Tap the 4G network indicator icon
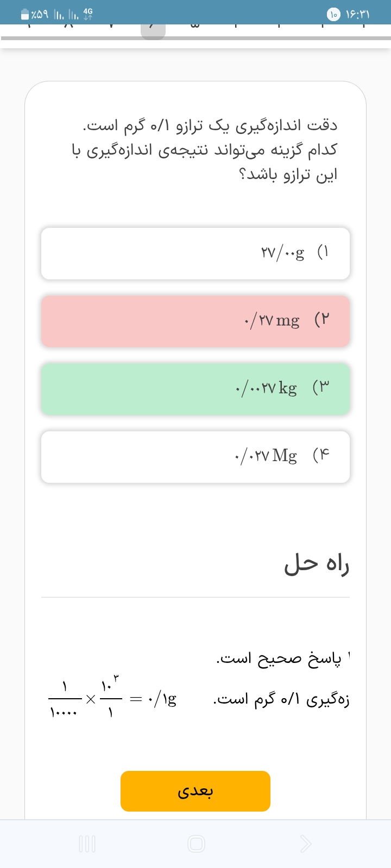The width and height of the screenshot is (391, 868). click(x=88, y=14)
